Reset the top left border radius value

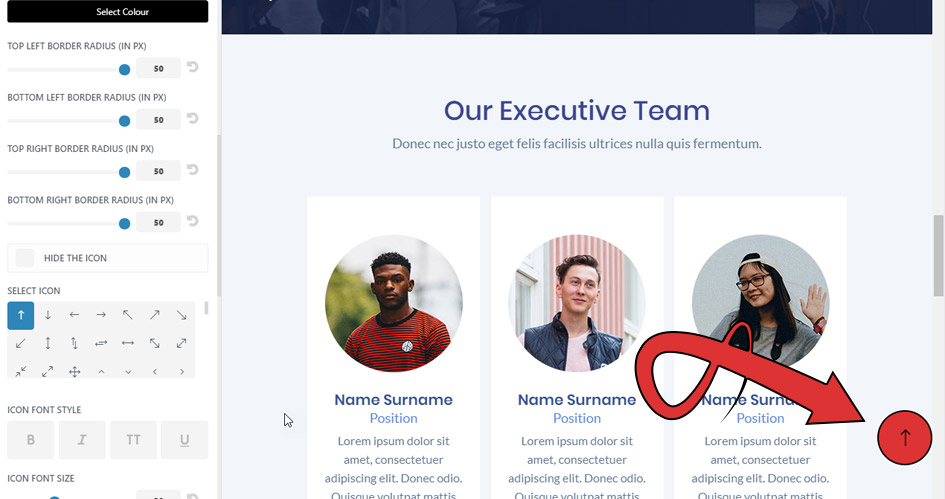[x=193, y=67]
